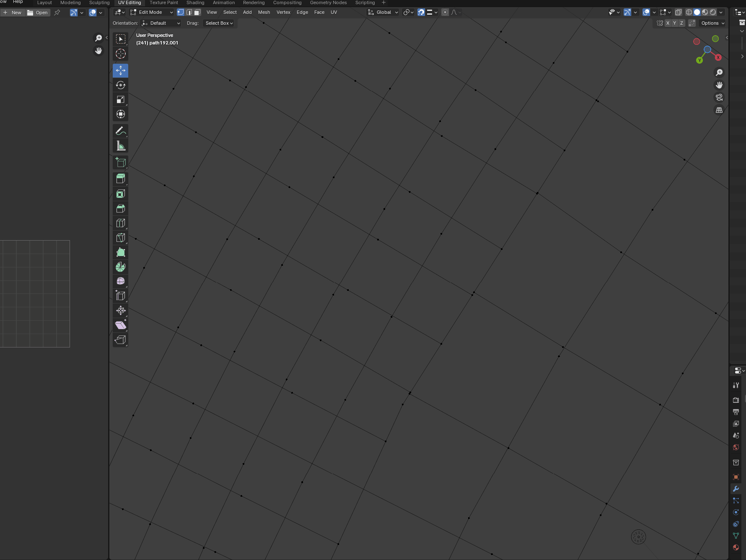
Task: Switch to World properties
Action: 736,447
